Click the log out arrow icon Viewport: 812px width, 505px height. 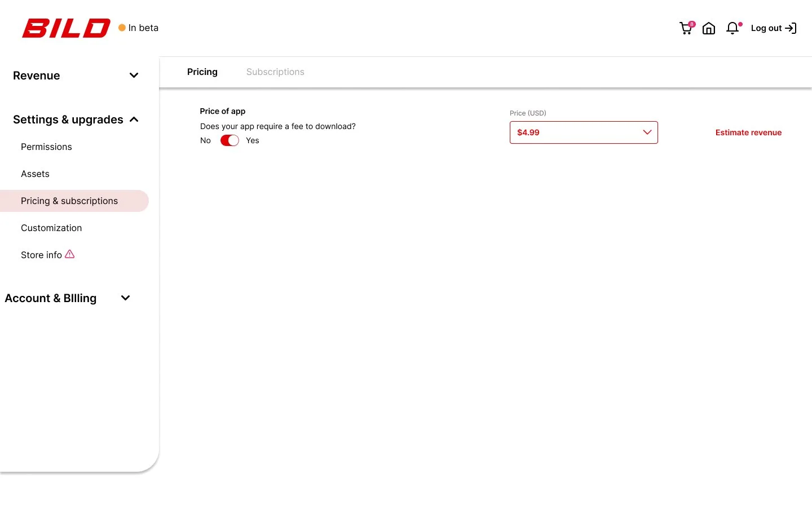791,28
